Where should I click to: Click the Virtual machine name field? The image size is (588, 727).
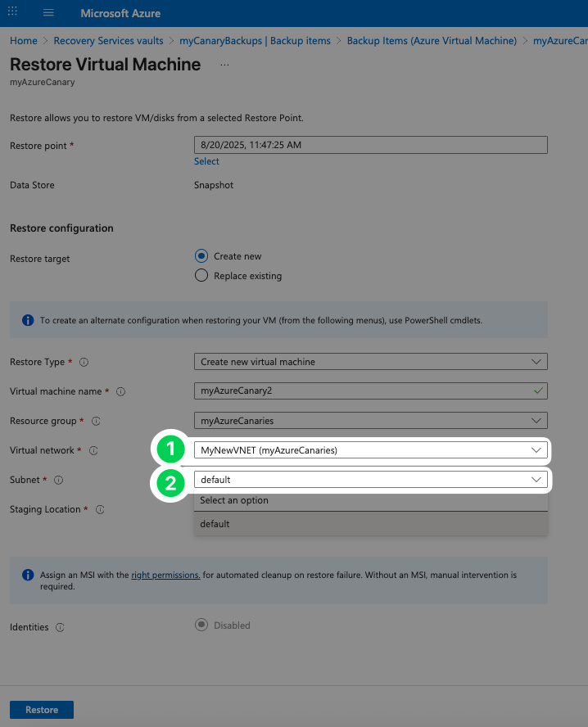point(370,391)
